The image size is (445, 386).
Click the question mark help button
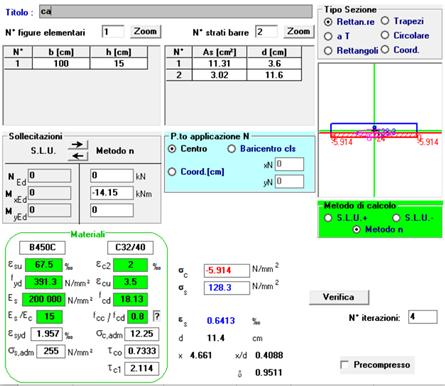[156, 316]
